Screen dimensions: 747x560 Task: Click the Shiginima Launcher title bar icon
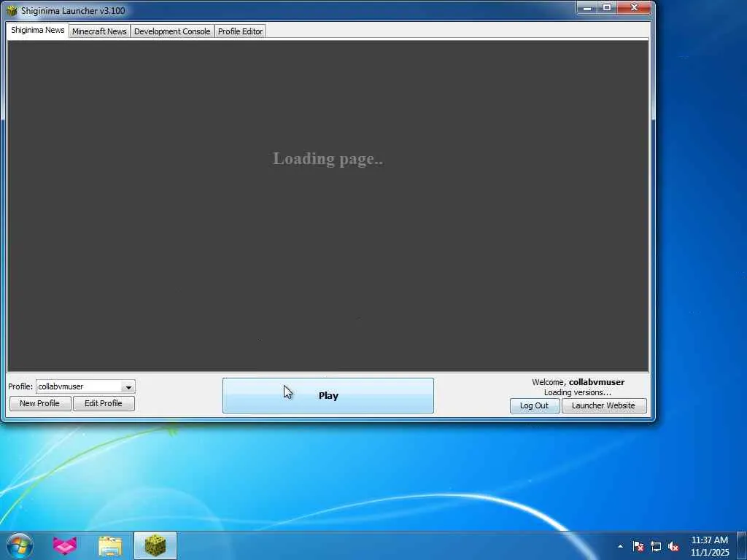[12, 10]
